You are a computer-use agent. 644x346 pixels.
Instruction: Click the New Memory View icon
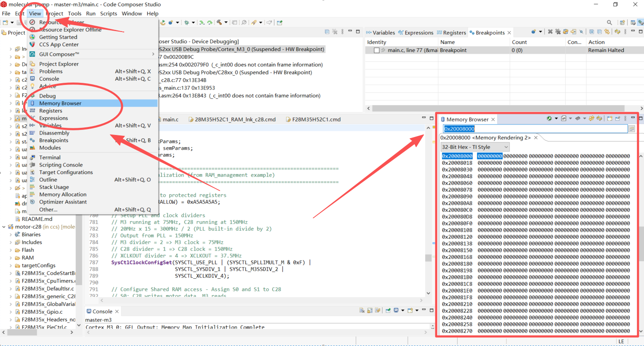pos(609,119)
